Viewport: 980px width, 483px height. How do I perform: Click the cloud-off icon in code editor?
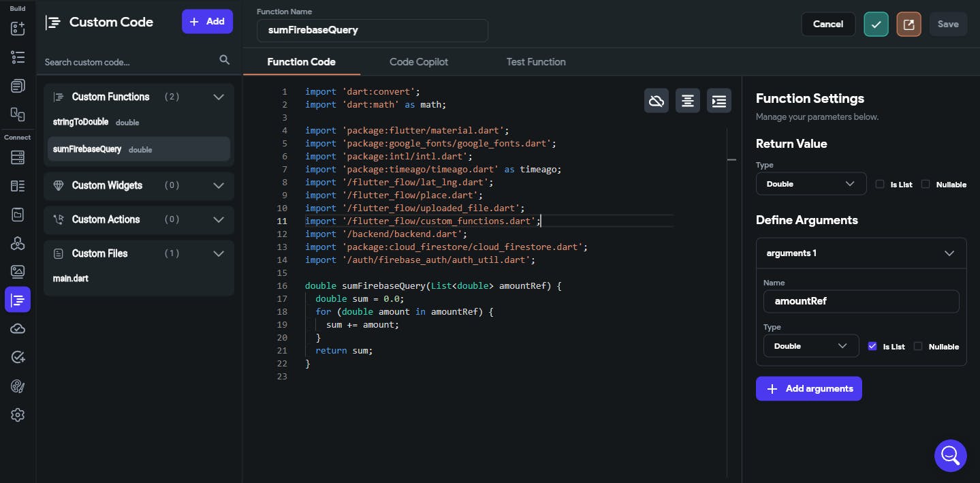click(x=656, y=101)
